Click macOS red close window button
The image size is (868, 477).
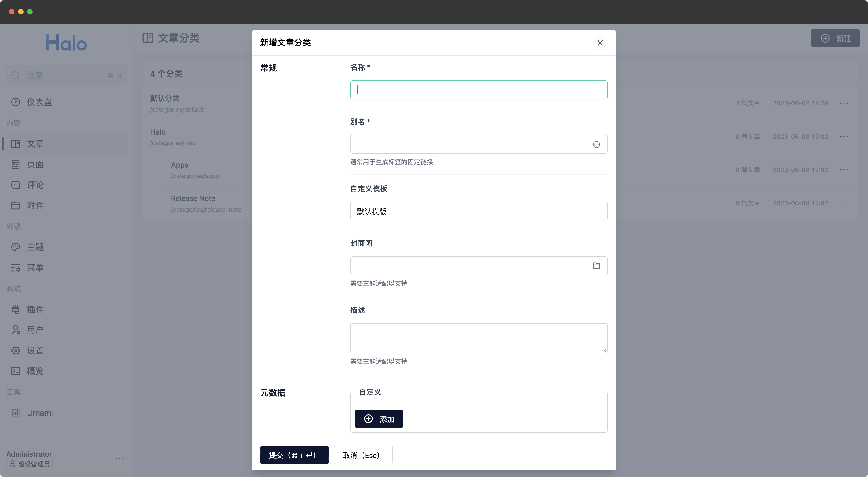click(x=12, y=12)
